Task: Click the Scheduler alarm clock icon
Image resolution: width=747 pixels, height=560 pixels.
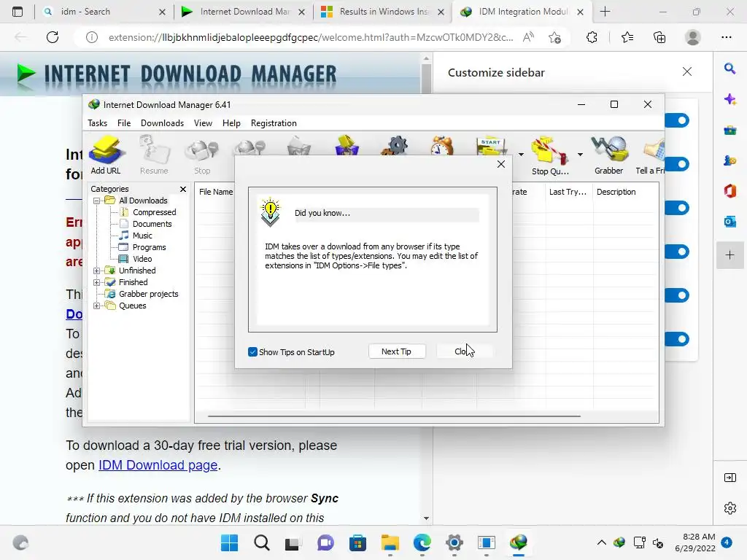Action: coord(441,146)
